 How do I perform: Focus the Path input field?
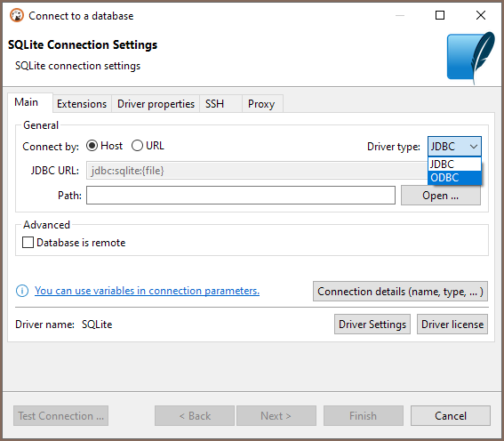pyautogui.click(x=241, y=195)
